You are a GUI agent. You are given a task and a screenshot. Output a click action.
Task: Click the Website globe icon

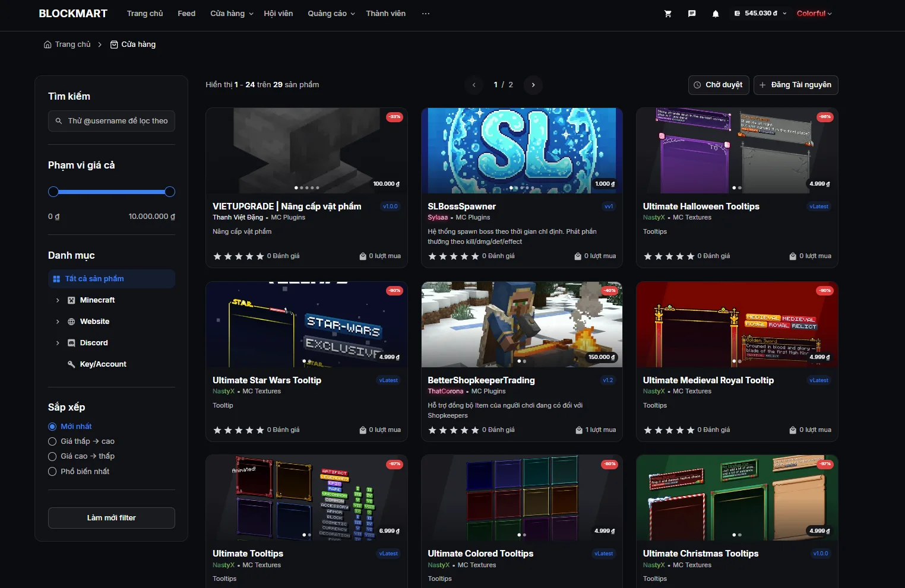click(71, 322)
